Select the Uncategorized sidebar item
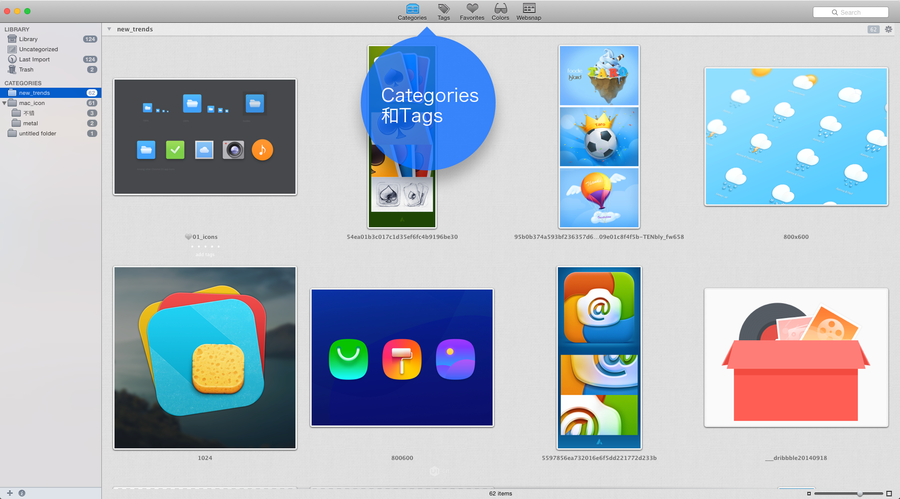This screenshot has height=499, width=900. (51, 49)
